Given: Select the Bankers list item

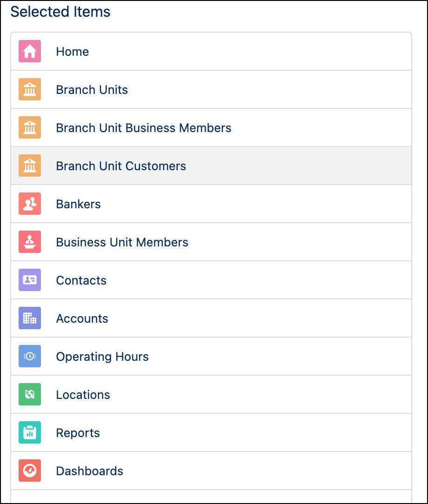Looking at the screenshot, I should (78, 204).
